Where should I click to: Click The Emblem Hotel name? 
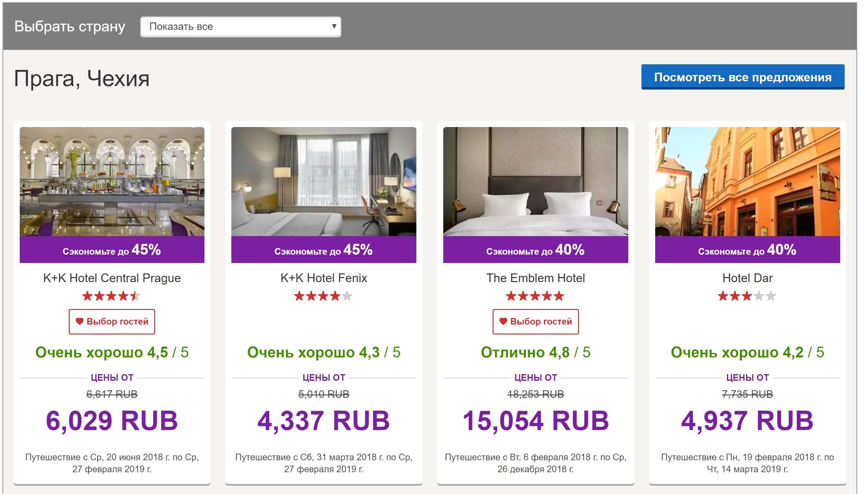coord(535,278)
